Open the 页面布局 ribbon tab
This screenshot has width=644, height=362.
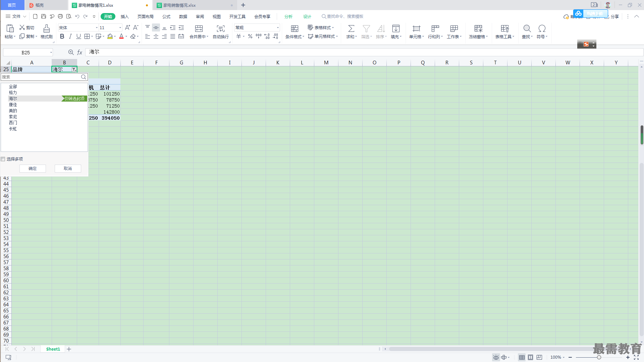(x=145, y=16)
